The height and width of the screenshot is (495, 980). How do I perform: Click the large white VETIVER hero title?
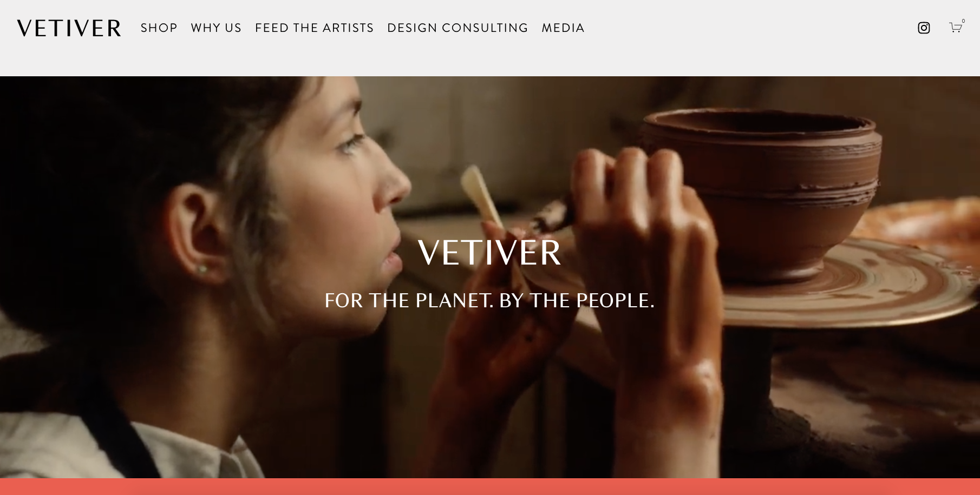pyautogui.click(x=490, y=253)
